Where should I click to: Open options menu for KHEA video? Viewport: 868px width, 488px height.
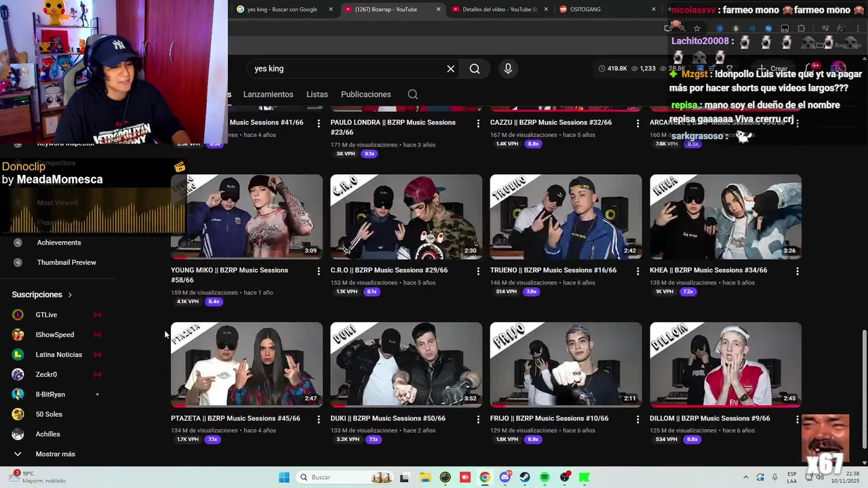click(797, 271)
